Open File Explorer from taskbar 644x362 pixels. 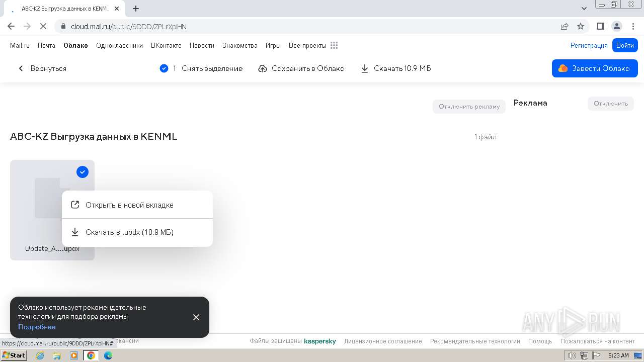(x=57, y=355)
